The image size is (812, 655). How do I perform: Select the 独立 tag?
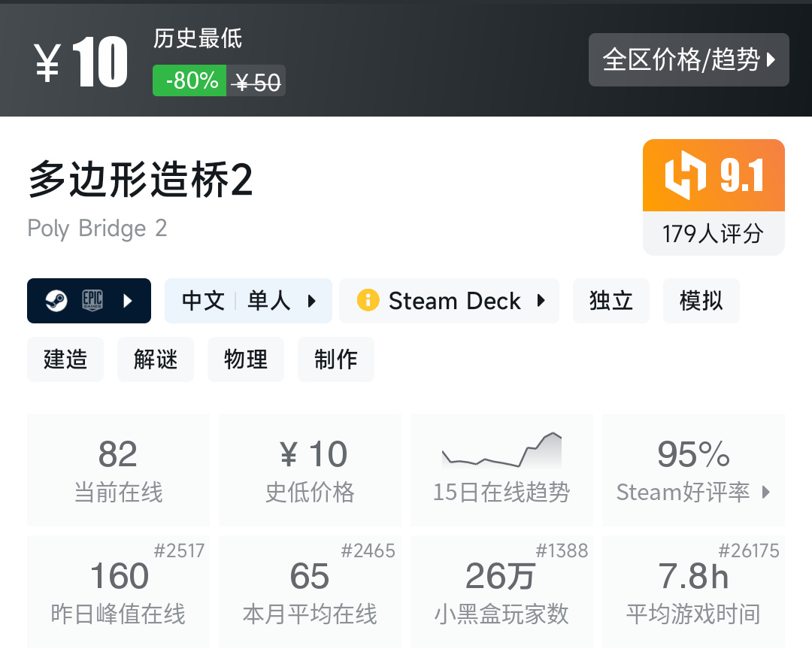coord(611,301)
